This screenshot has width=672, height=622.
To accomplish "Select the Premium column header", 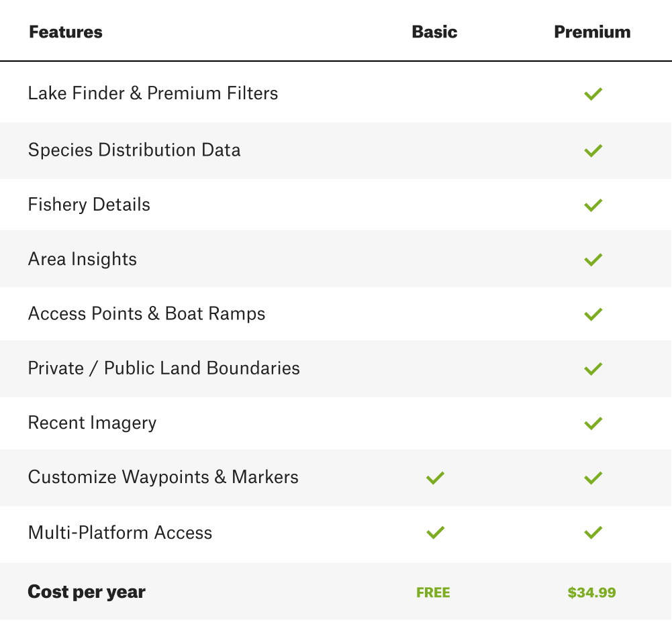I will [x=592, y=32].
